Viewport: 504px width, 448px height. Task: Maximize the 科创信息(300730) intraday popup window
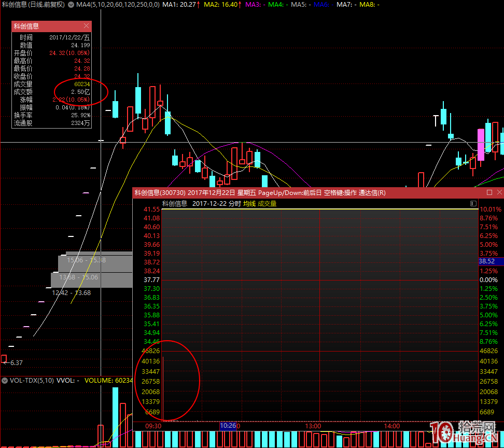coord(489,192)
